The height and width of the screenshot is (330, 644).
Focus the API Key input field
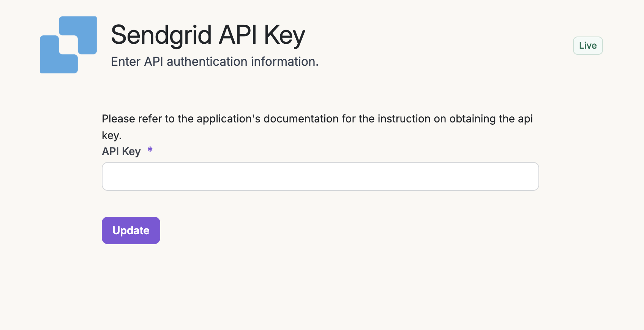(x=320, y=176)
